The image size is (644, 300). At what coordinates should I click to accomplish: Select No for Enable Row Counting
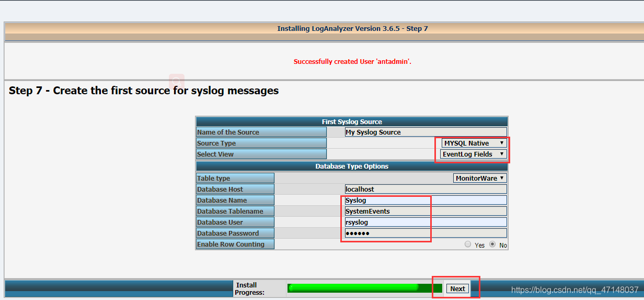pyautogui.click(x=492, y=245)
